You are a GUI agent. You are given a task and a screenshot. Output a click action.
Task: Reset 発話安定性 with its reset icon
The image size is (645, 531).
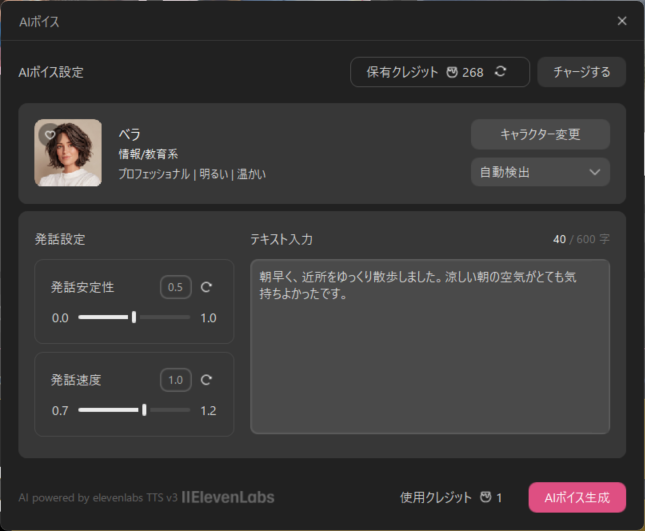point(206,287)
